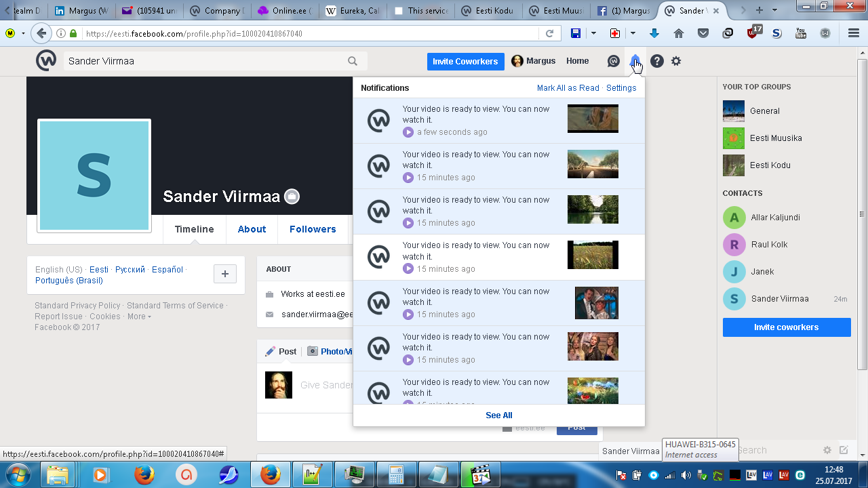This screenshot has height=488, width=868.
Task: Switch to the Timeline tab
Action: pos(194,229)
